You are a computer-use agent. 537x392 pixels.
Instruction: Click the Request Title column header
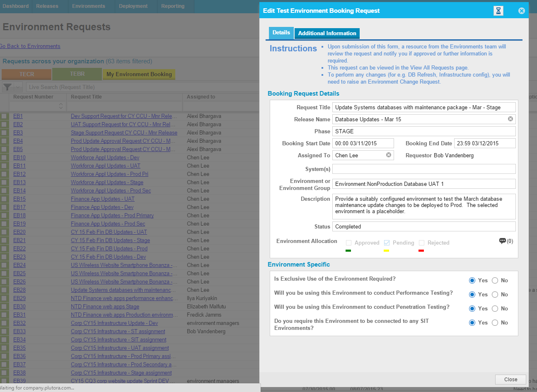(86, 97)
